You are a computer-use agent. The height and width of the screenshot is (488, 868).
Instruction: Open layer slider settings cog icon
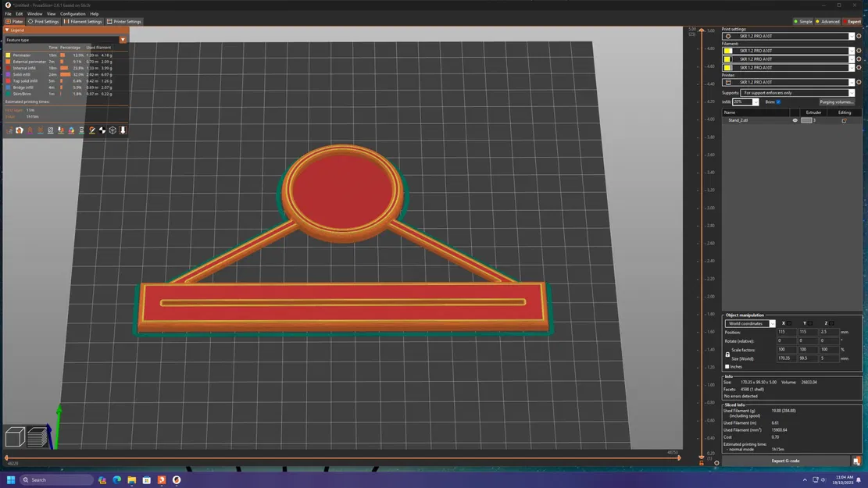point(716,463)
